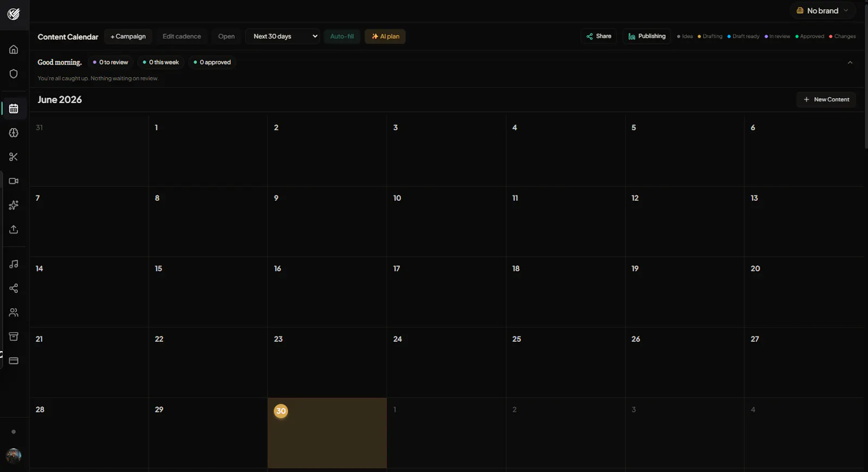Select the June 9 calendar cell

tap(327, 221)
